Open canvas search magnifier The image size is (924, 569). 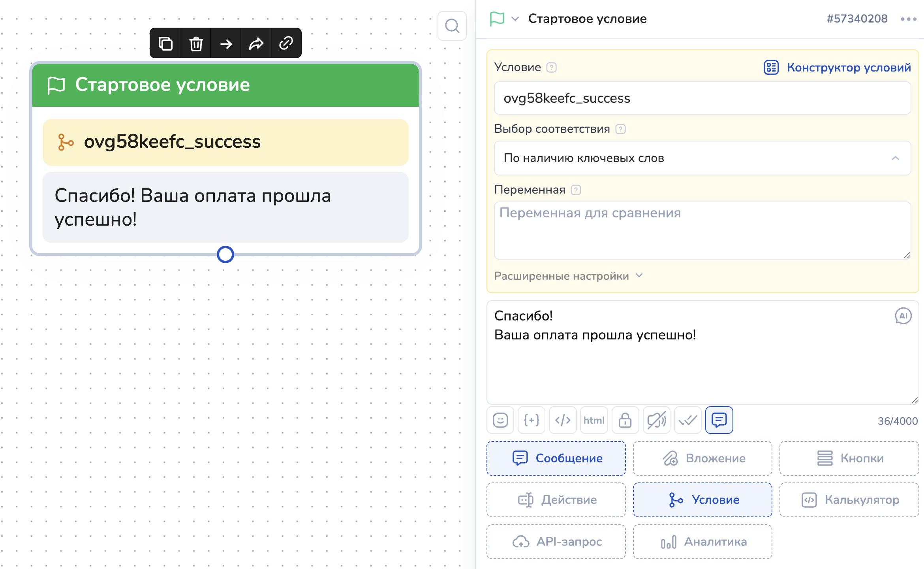(452, 26)
